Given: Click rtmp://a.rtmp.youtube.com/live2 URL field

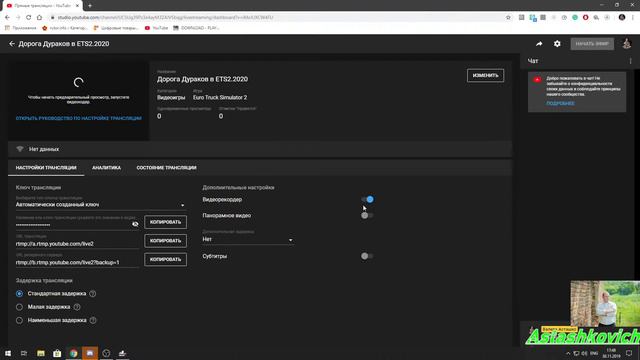Looking at the screenshot, I should [77, 244].
